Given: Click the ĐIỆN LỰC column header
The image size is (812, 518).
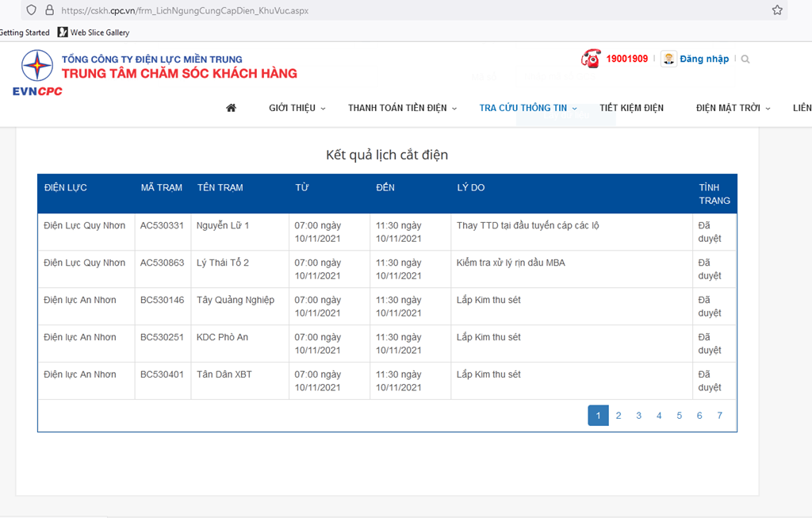Looking at the screenshot, I should (65, 187).
